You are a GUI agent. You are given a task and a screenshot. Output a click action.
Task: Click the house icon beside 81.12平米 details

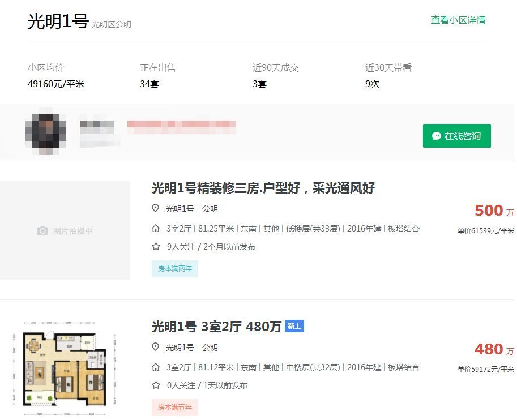point(156,367)
